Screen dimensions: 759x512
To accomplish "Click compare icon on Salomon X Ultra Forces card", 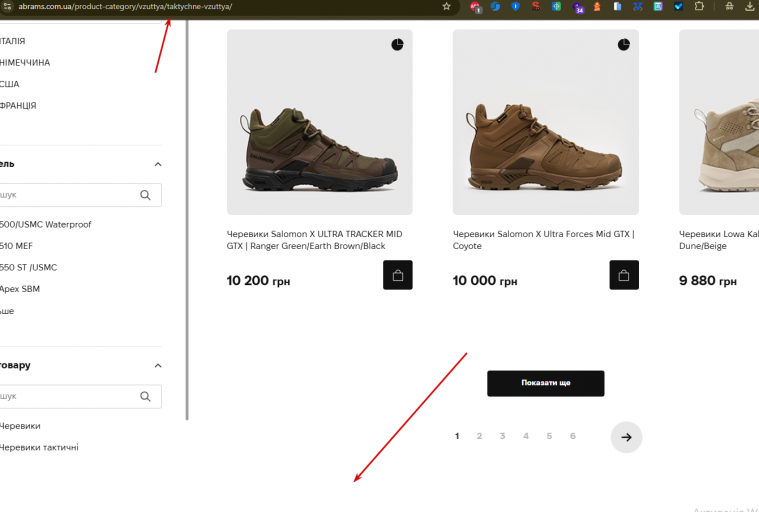I will click(624, 45).
